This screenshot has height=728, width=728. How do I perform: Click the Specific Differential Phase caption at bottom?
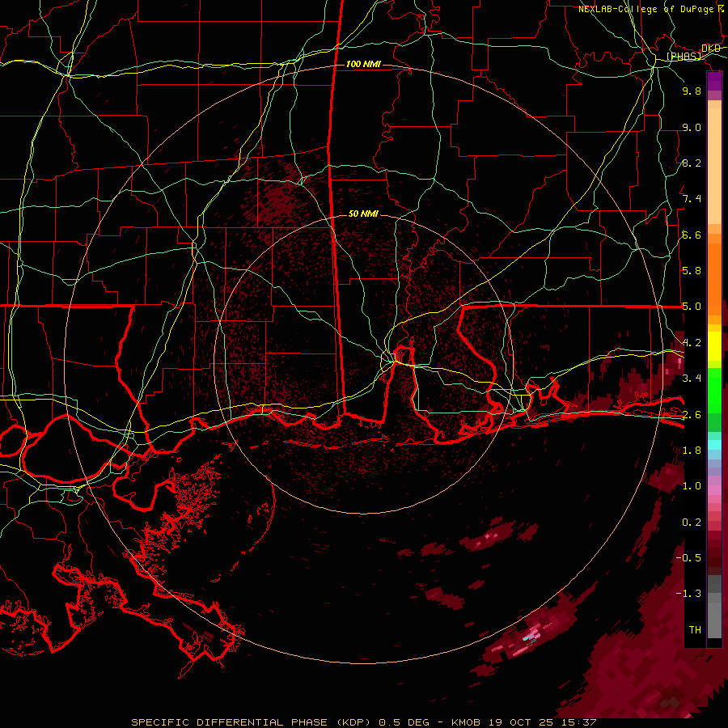(x=363, y=722)
